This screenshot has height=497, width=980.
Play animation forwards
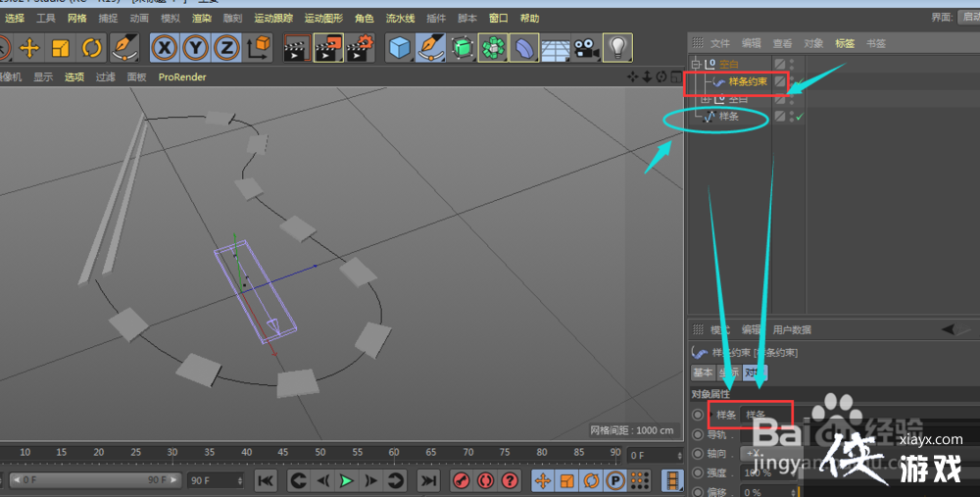coord(346,480)
